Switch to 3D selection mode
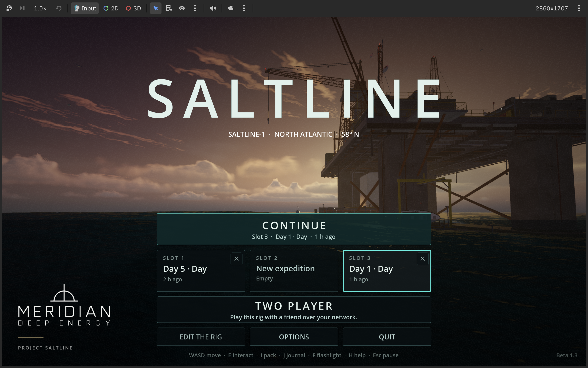Image resolution: width=588 pixels, height=368 pixels. click(133, 8)
